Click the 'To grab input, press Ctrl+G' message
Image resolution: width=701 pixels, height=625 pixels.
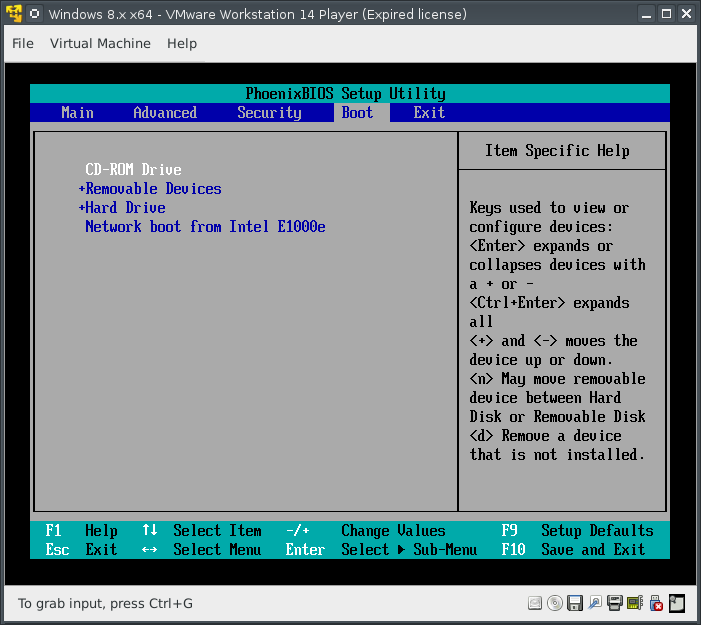pyautogui.click(x=106, y=604)
